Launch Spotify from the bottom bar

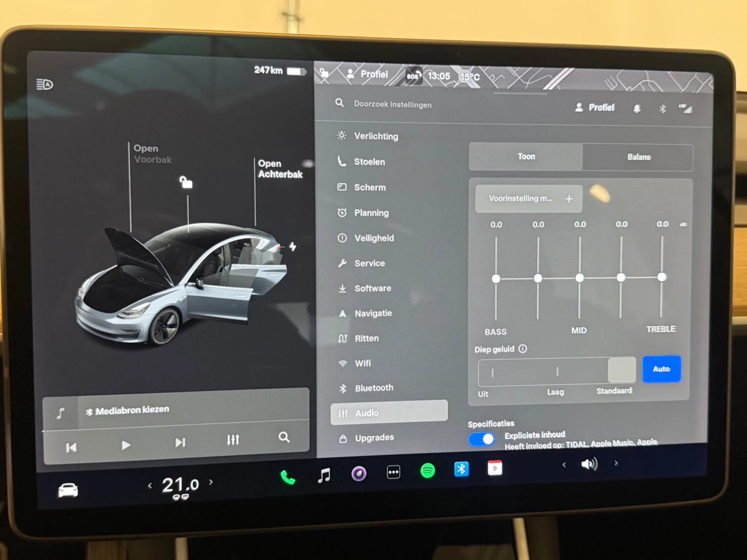click(x=428, y=471)
